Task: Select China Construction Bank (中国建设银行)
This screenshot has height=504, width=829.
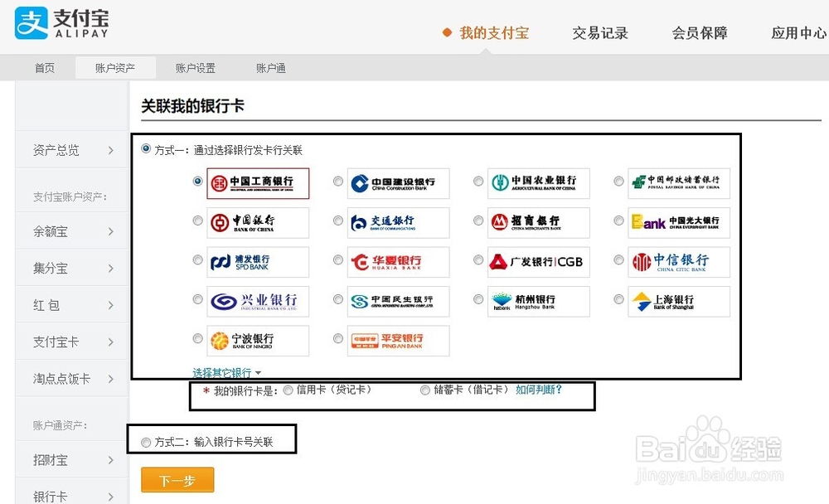Action: coord(398,182)
